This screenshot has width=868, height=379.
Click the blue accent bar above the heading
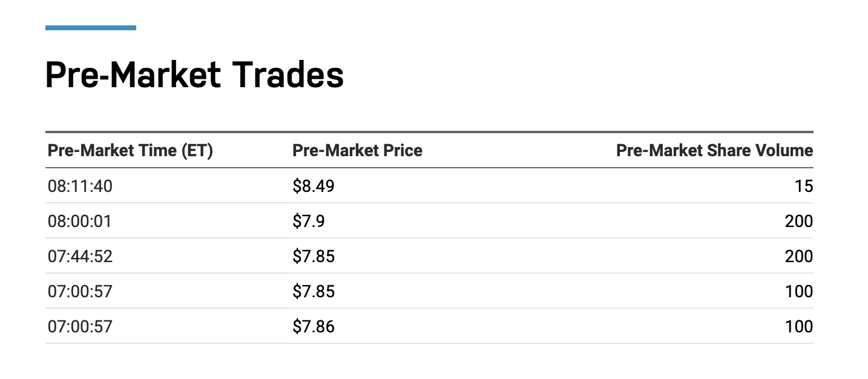[x=91, y=27]
